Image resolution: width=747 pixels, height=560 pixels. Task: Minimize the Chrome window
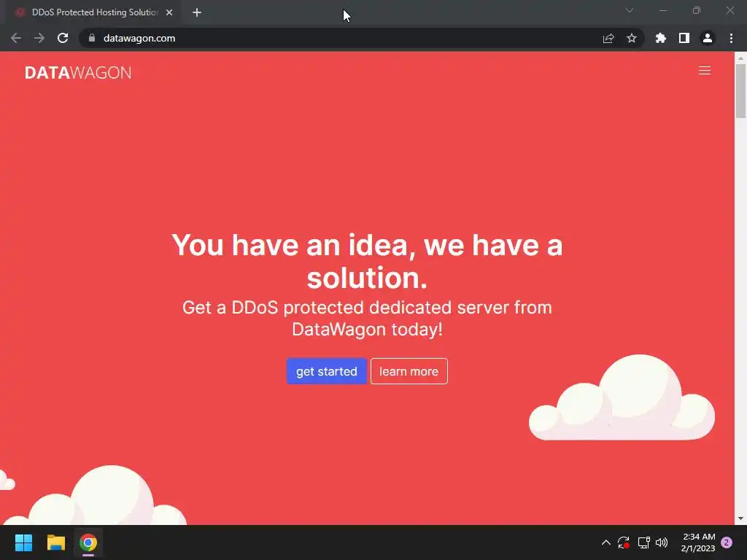[x=662, y=10]
